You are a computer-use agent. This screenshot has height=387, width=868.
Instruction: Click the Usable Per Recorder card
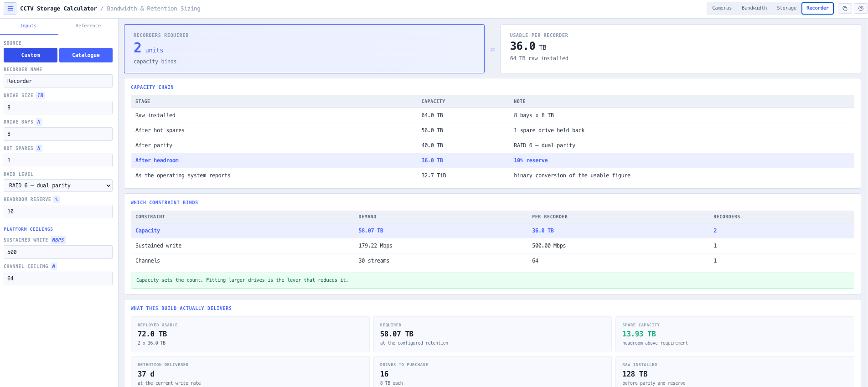tap(681, 49)
